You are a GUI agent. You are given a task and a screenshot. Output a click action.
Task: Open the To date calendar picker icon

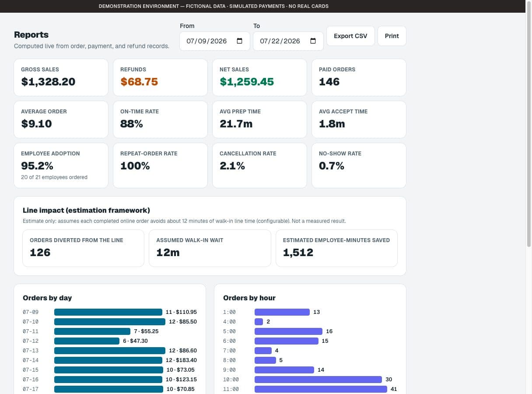point(313,41)
